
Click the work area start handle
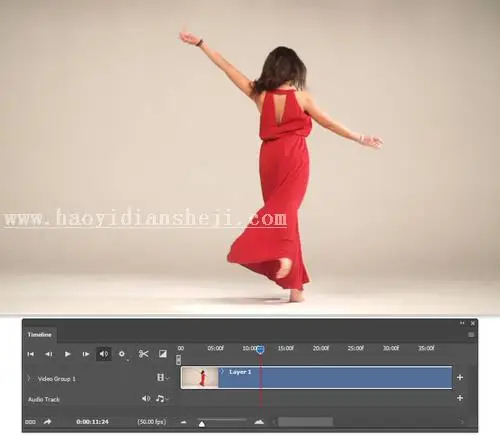[179, 360]
